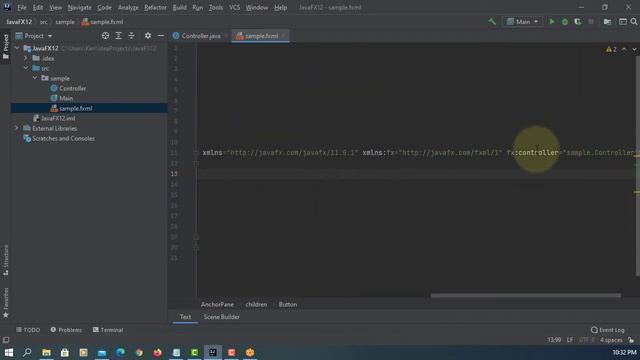Open the TODO tool window
This screenshot has height=360, width=640.
click(28, 330)
